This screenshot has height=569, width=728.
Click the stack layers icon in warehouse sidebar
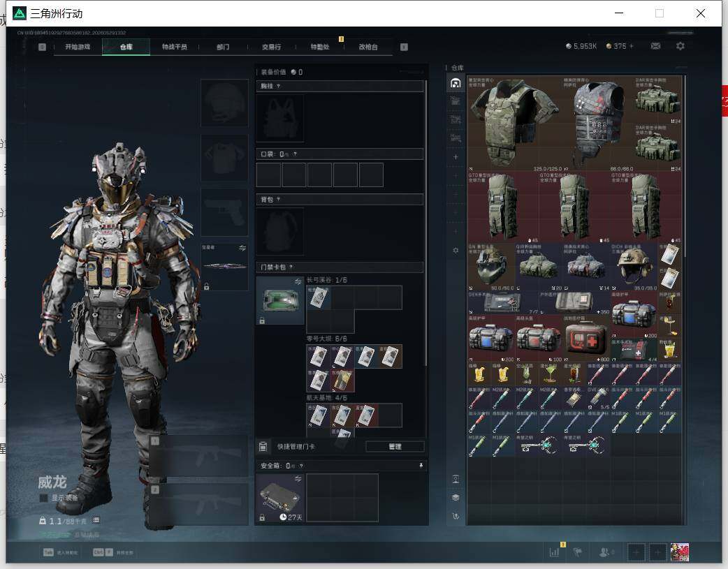[456, 498]
